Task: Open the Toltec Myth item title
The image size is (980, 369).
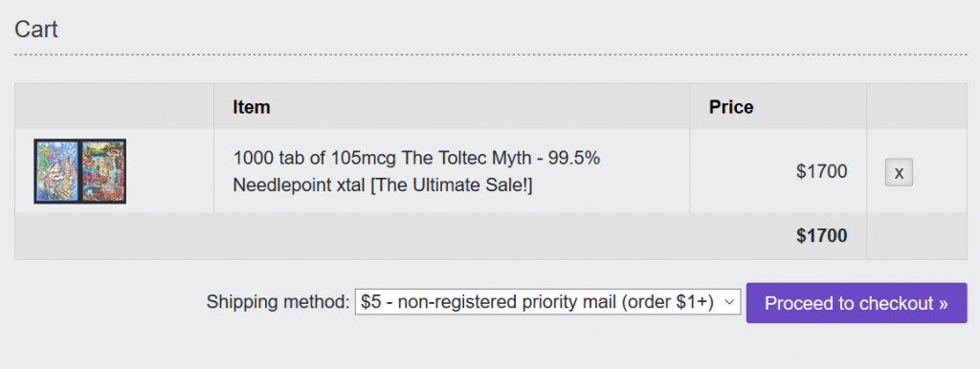Action: tap(416, 171)
